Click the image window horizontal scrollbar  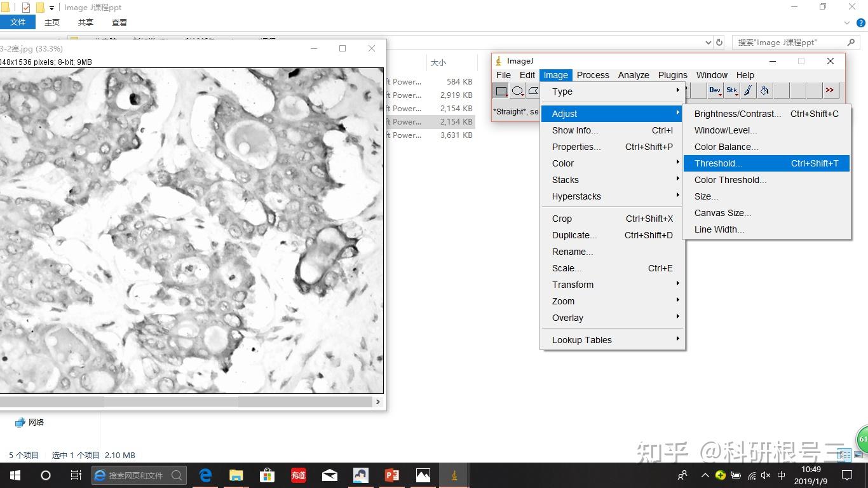coord(170,402)
